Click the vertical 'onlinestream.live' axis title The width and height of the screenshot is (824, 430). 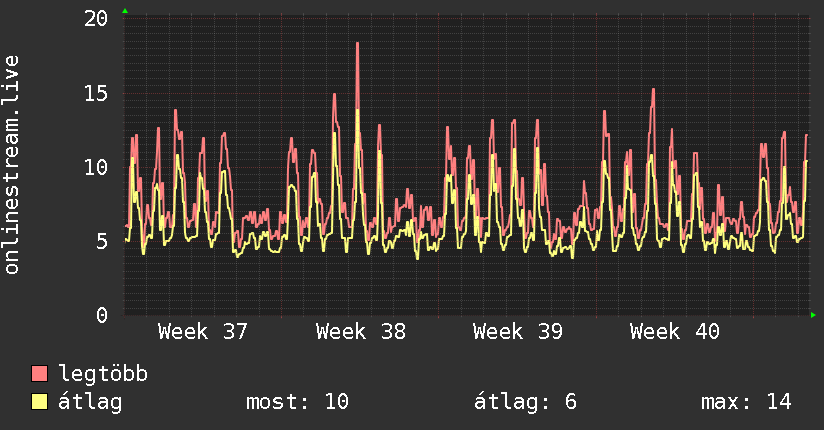pyautogui.click(x=11, y=165)
